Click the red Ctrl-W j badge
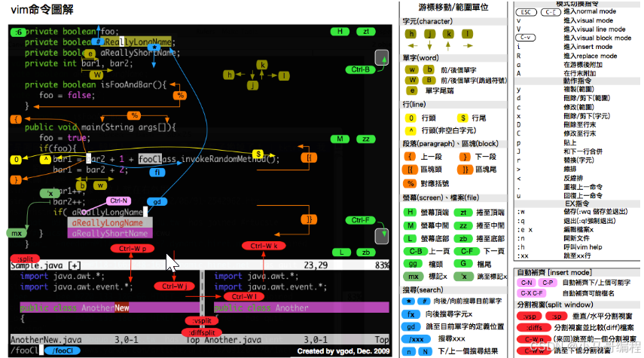This screenshot has width=644, height=358. coord(174,286)
